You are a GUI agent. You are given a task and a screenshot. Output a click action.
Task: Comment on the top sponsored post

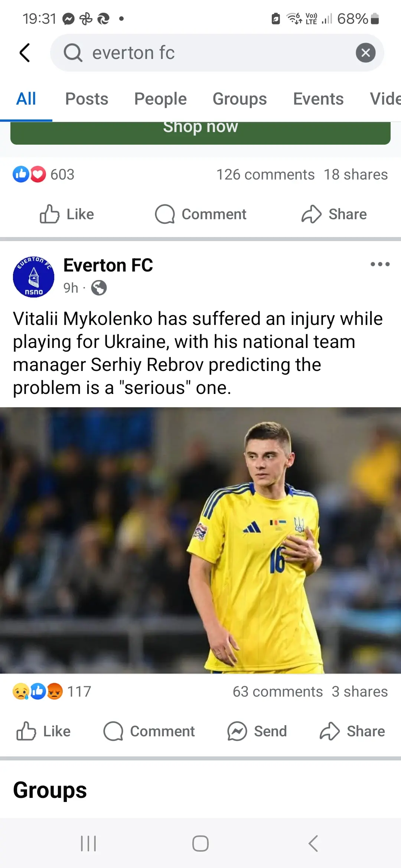pyautogui.click(x=200, y=214)
